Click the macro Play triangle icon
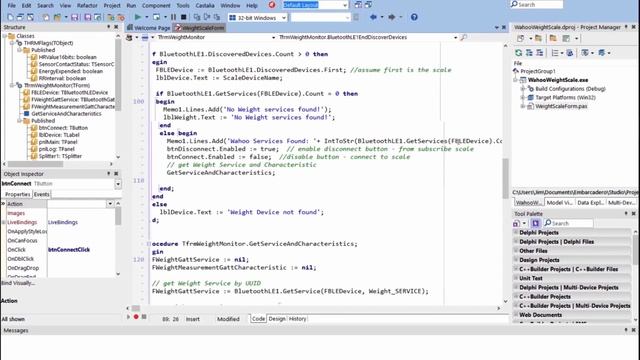 click(128, 317)
